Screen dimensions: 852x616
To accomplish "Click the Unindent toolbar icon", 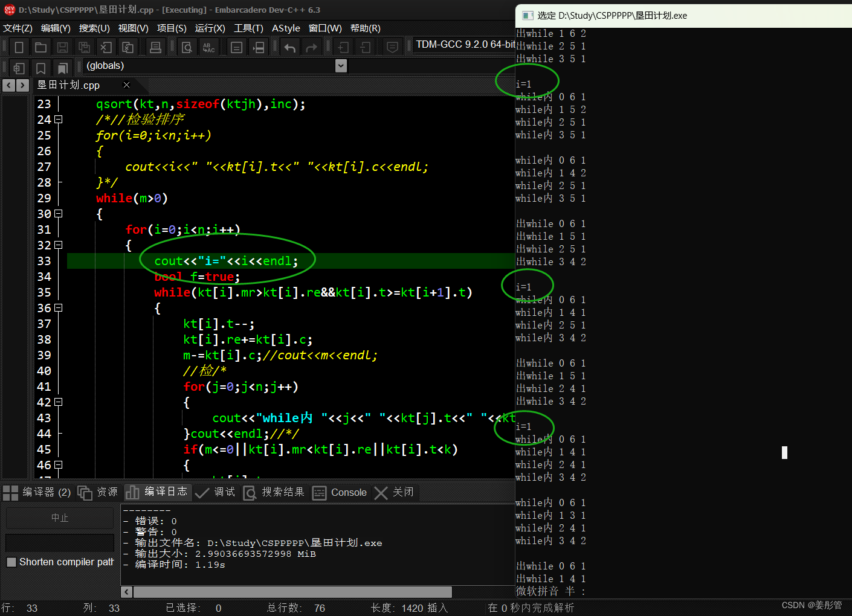I will tap(364, 47).
